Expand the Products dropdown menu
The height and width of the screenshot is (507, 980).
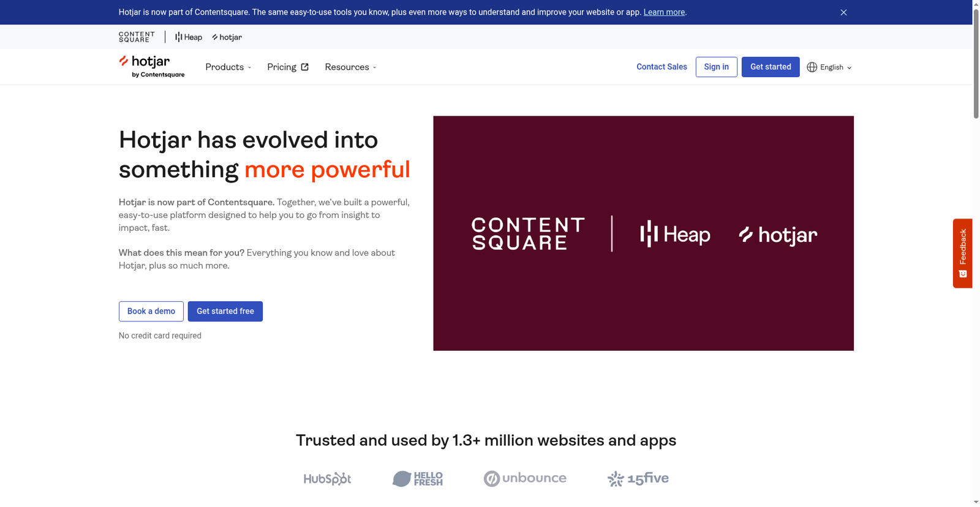228,67
